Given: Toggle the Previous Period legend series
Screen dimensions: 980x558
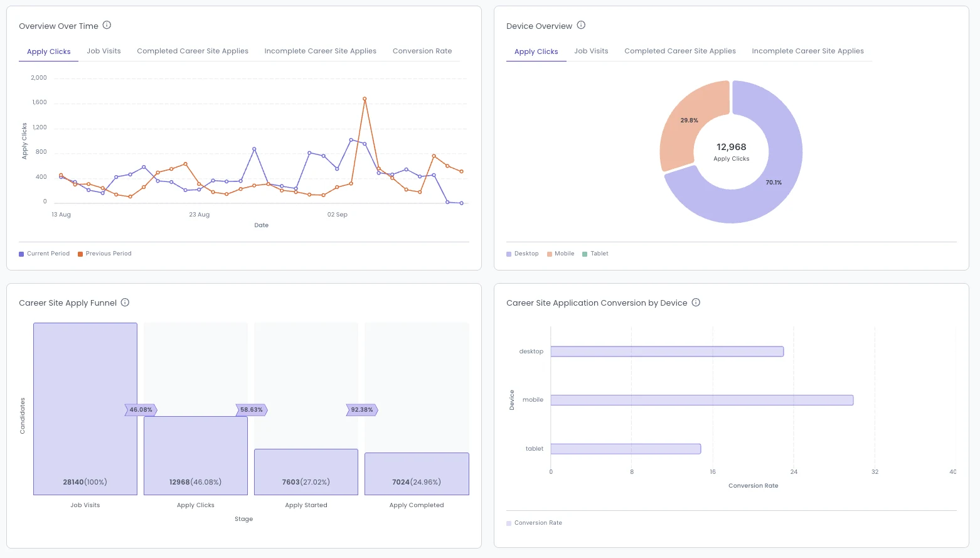Looking at the screenshot, I should pos(105,254).
